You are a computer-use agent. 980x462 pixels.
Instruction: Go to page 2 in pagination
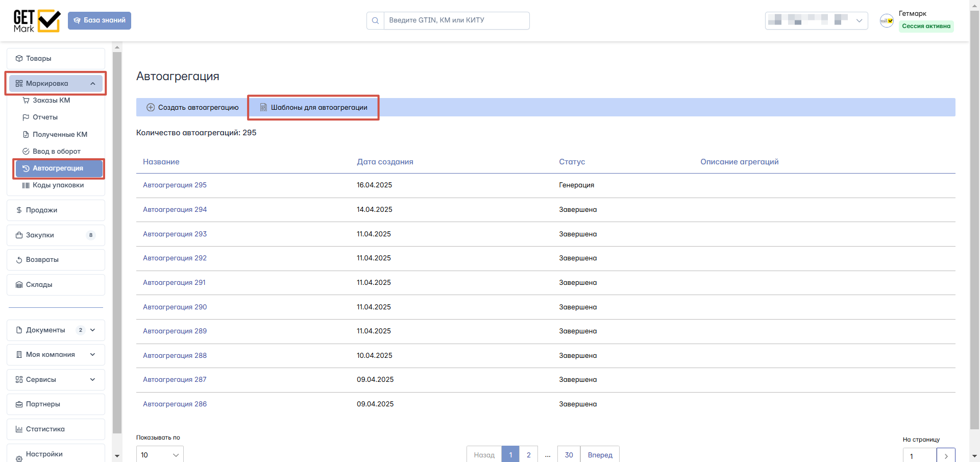529,455
